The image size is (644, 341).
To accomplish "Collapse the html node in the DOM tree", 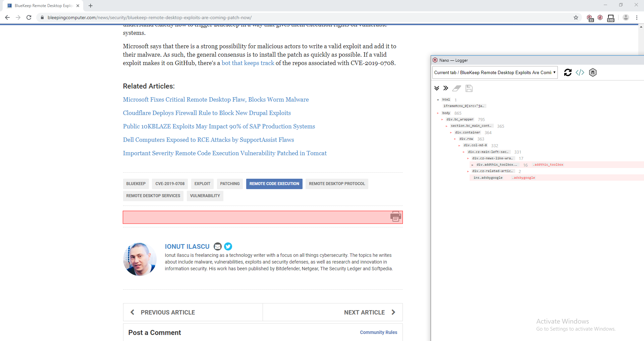I will [438, 100].
